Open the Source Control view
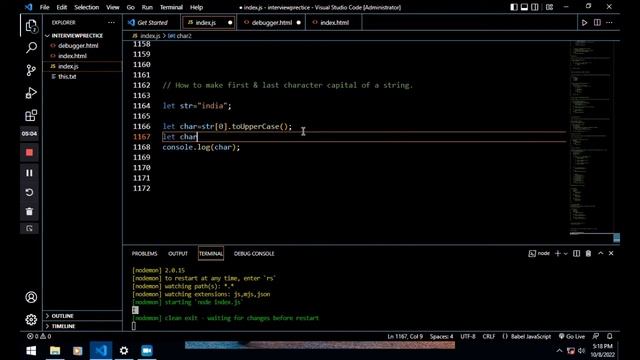Image resolution: width=640 pixels, height=360 pixels. 31,70
